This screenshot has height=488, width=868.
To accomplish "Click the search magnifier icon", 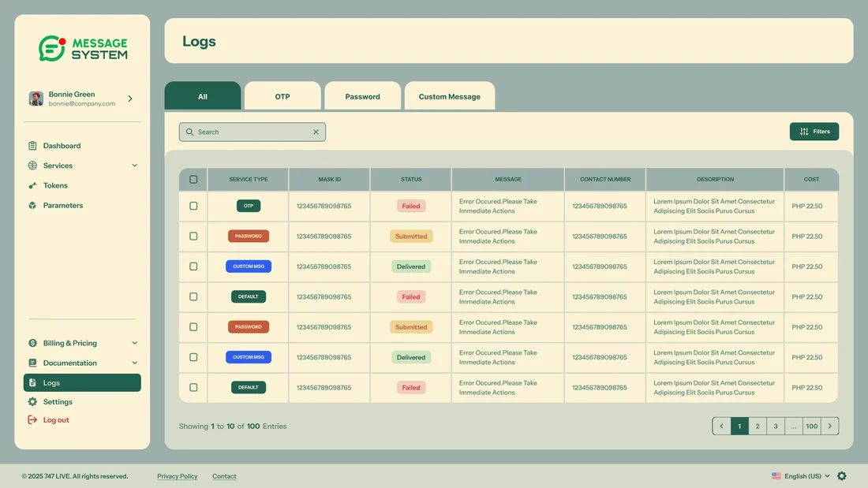I will click(x=190, y=132).
